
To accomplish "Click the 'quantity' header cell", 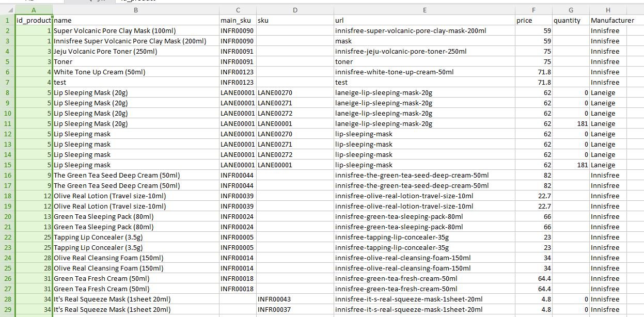I will pos(571,20).
